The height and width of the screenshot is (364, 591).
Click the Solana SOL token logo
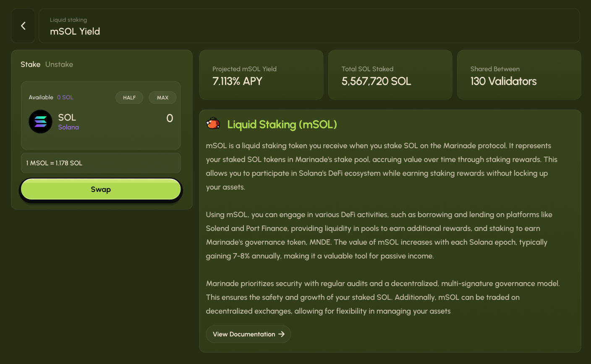(40, 122)
